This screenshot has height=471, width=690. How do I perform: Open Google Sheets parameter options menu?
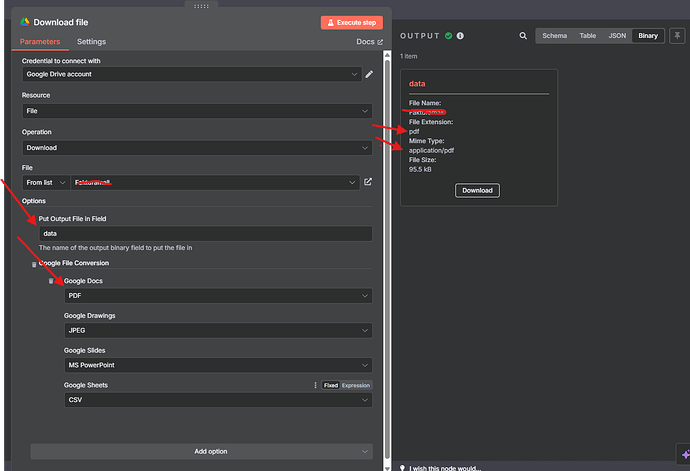coord(315,385)
